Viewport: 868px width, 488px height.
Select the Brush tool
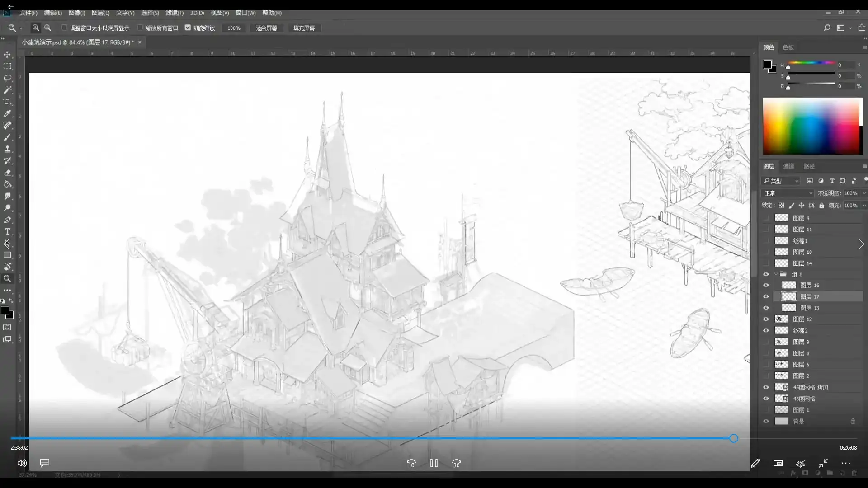pyautogui.click(x=7, y=137)
